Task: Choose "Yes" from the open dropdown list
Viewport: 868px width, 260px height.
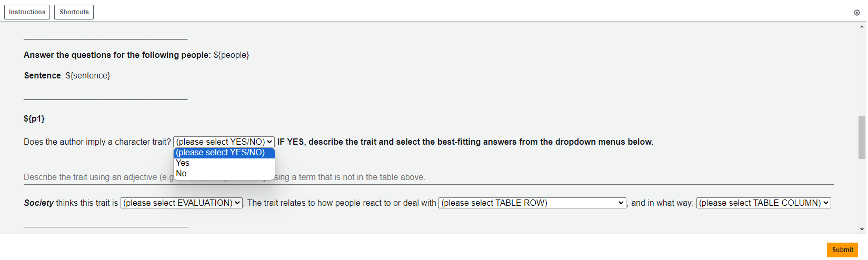Action: click(x=183, y=163)
